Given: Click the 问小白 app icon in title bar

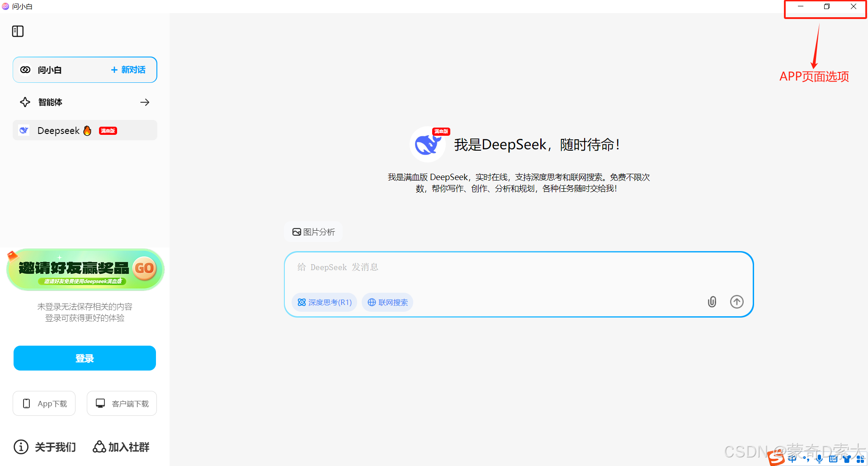Looking at the screenshot, I should point(5,6).
